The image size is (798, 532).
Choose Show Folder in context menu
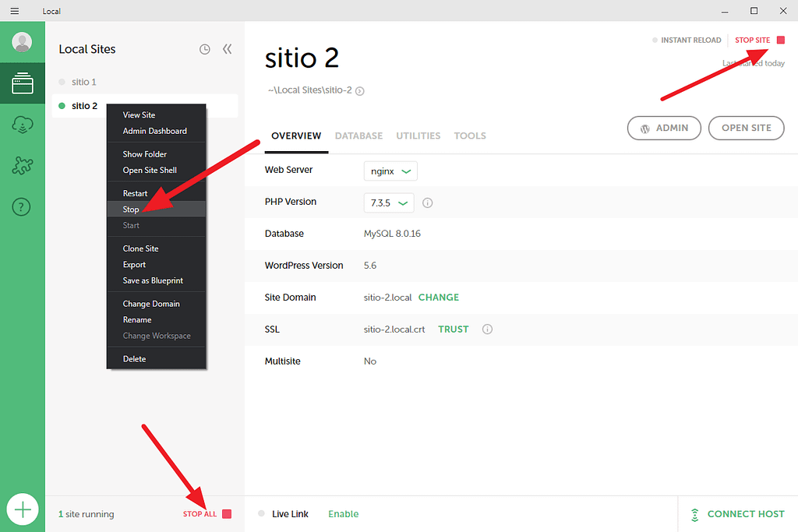click(x=156, y=154)
